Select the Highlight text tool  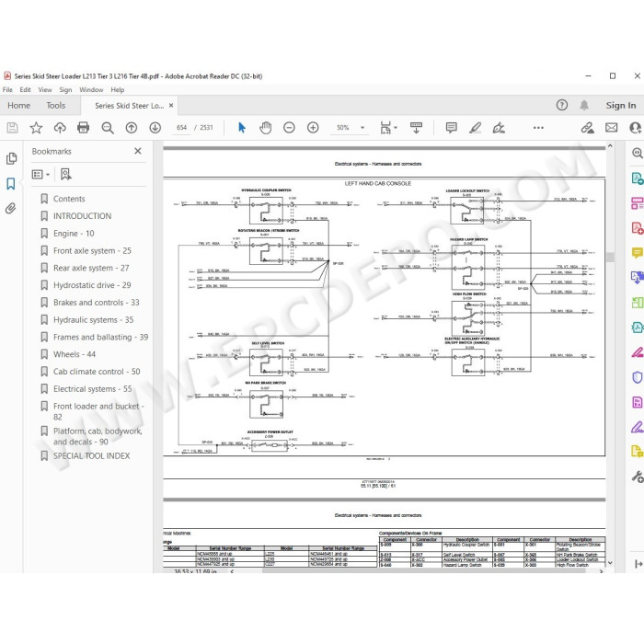(476, 128)
